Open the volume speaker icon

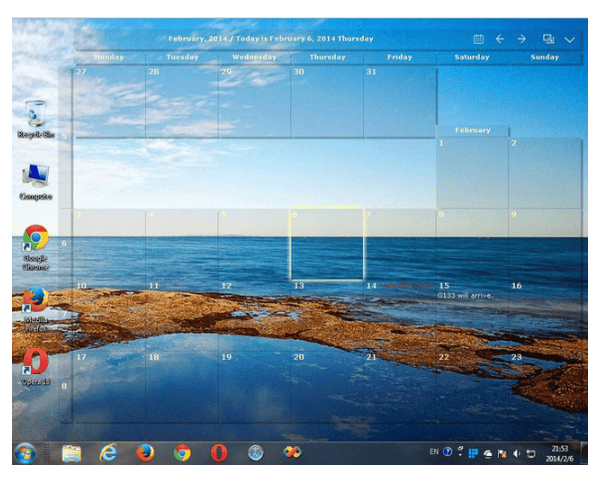click(516, 454)
